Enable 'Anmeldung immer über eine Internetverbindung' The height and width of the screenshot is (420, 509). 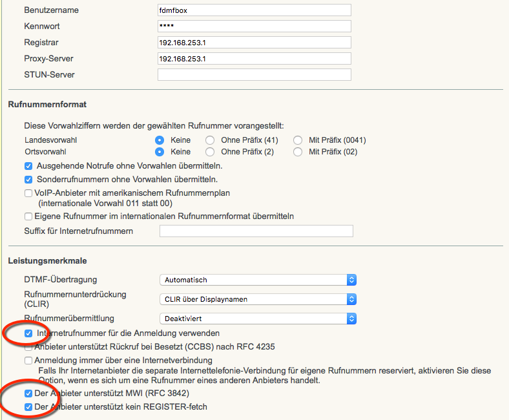click(x=28, y=361)
